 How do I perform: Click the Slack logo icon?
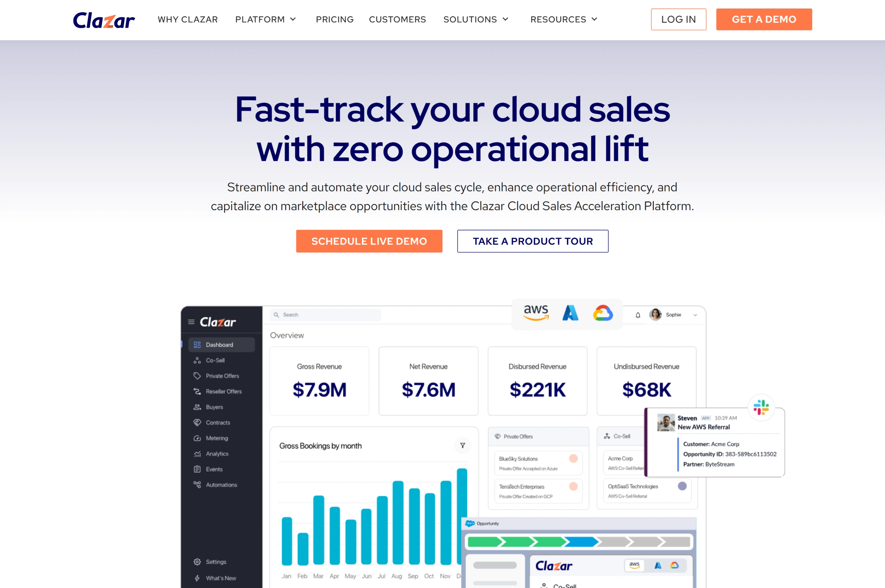[x=761, y=407]
